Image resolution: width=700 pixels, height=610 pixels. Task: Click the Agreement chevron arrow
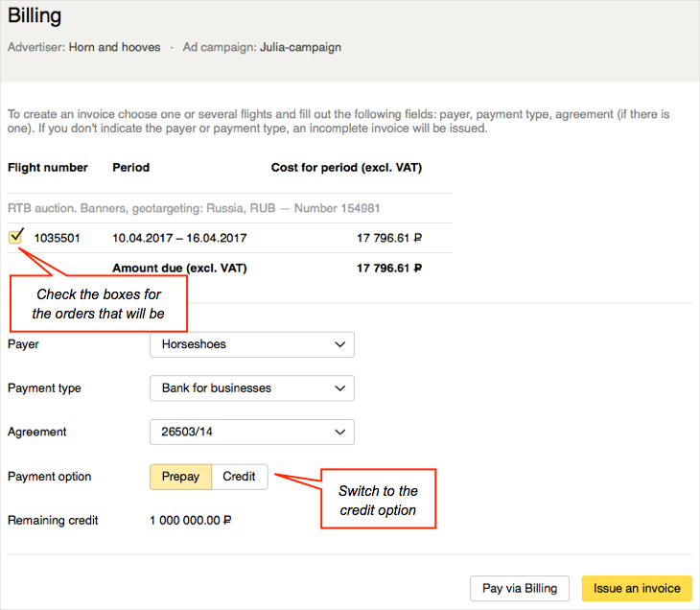(x=340, y=432)
